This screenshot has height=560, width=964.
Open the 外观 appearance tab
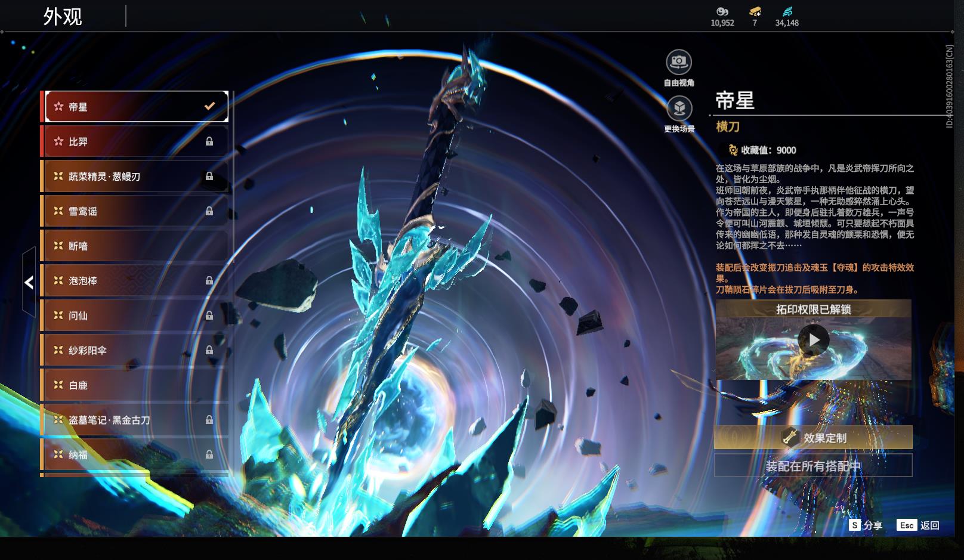63,16
